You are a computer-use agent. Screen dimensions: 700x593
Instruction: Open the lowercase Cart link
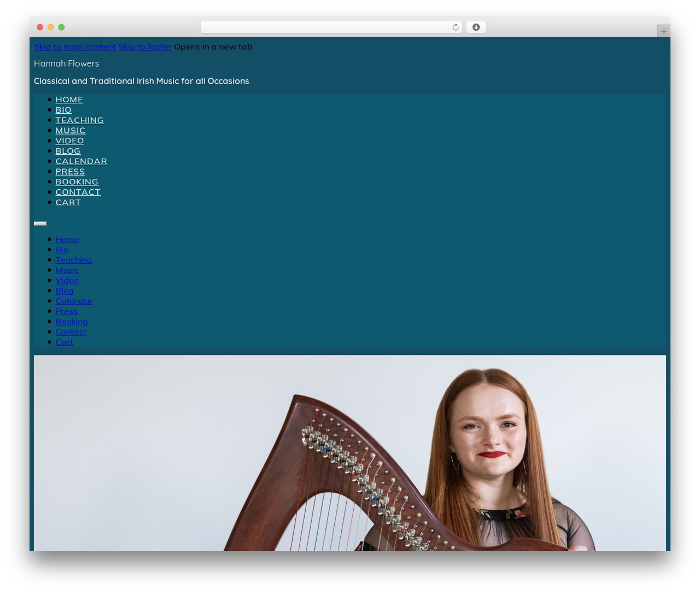point(65,342)
